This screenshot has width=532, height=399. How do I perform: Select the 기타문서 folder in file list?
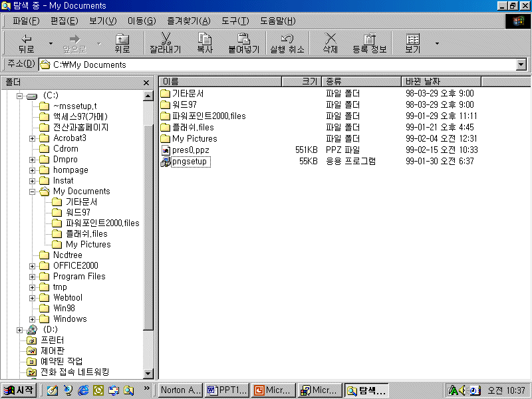pyautogui.click(x=188, y=93)
